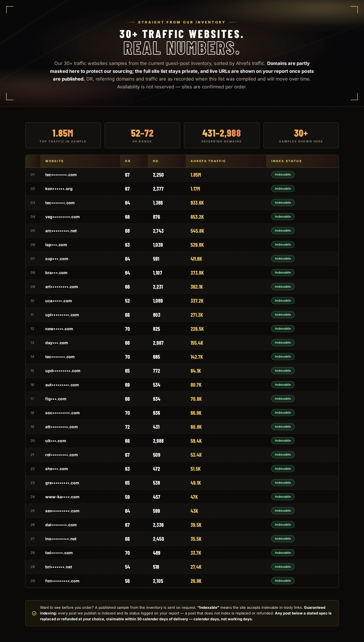364x642 pixels.
Task: Click the 1.85M Top Traffic In Sample card
Action: pos(63,135)
